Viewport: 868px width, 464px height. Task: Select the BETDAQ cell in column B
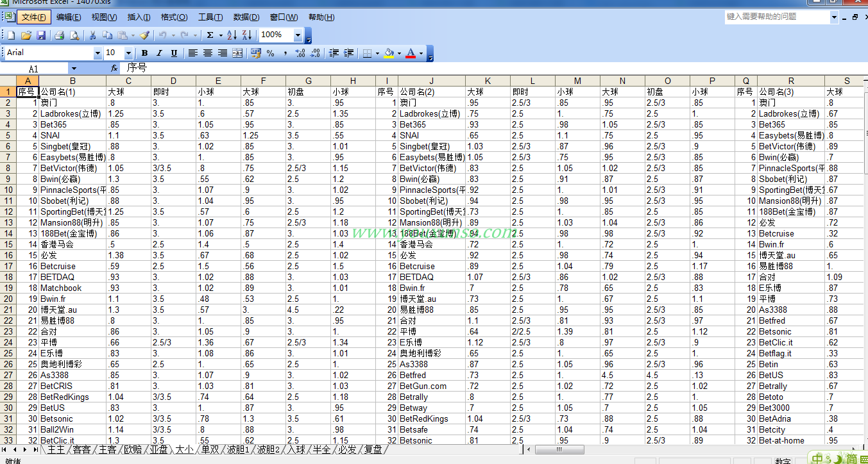[72, 277]
